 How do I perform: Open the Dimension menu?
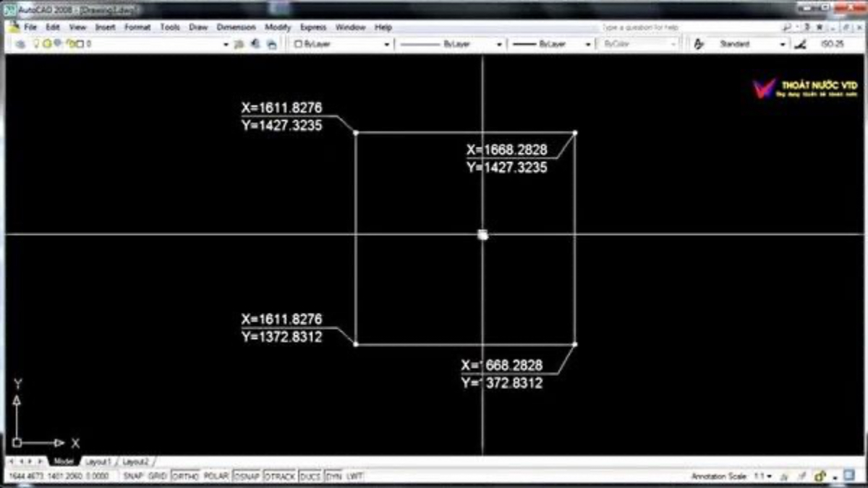[237, 27]
